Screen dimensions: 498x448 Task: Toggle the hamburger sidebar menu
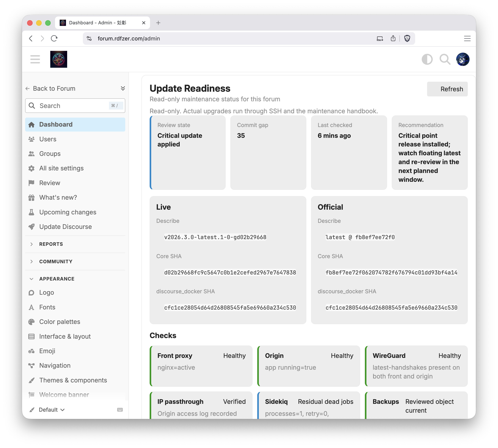click(x=35, y=59)
